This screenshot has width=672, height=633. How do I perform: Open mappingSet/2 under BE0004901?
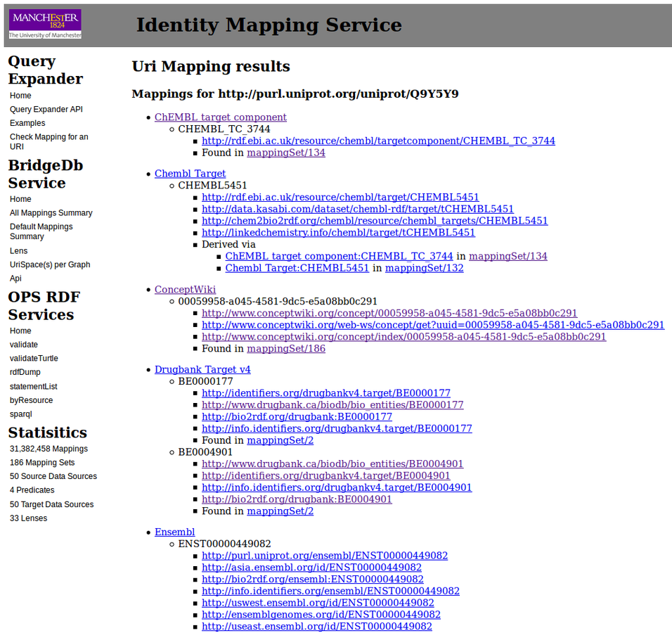[280, 511]
